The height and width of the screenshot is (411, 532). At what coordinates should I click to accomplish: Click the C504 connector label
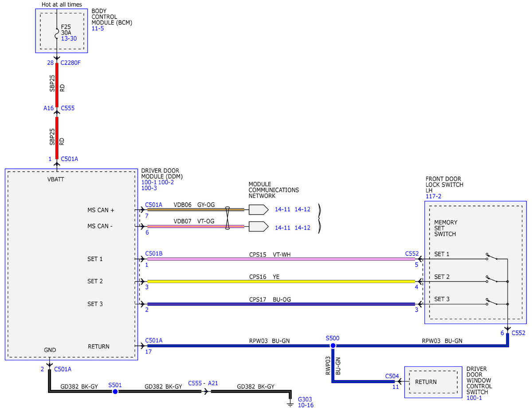click(x=392, y=376)
